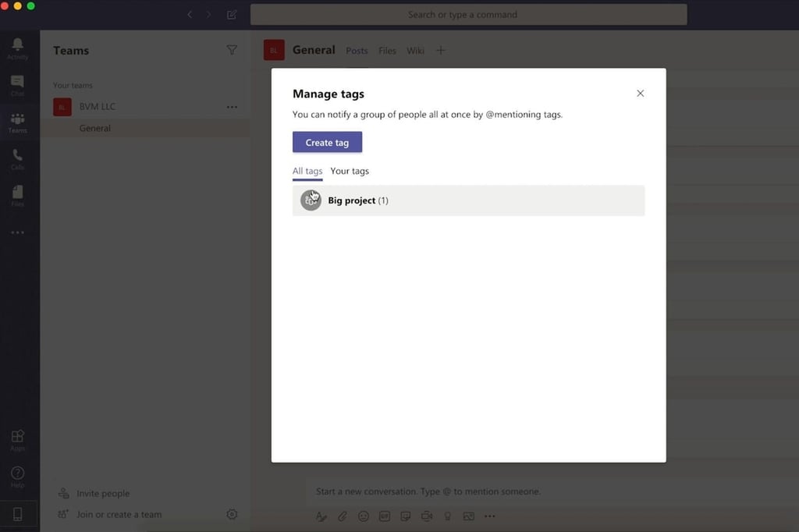799x532 pixels.
Task: Click the Meet now camera icon
Action: pos(427,516)
